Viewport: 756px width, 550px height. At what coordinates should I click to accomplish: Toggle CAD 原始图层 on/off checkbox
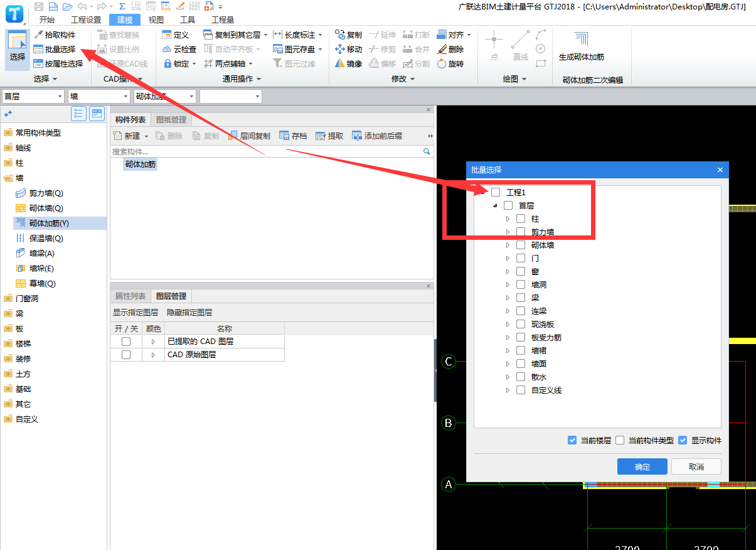click(x=126, y=355)
